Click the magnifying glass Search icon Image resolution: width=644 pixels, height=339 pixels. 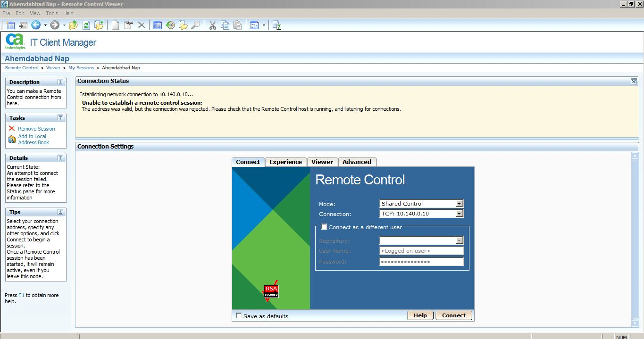pyautogui.click(x=195, y=25)
